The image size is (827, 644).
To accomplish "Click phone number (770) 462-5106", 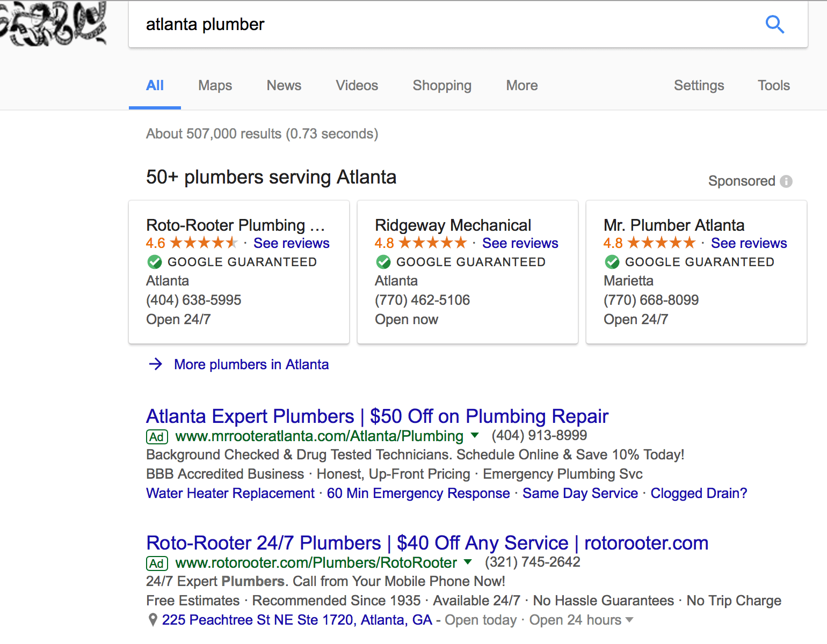I will point(422,300).
